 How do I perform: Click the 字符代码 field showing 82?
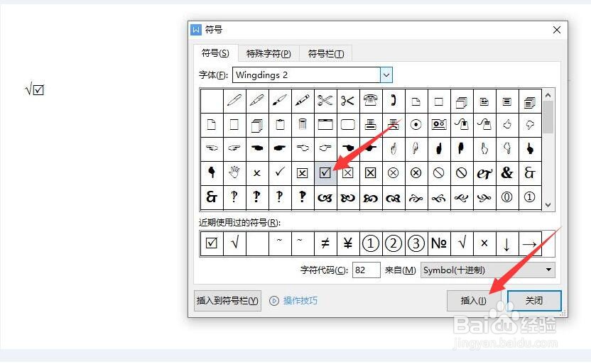pyautogui.click(x=366, y=270)
